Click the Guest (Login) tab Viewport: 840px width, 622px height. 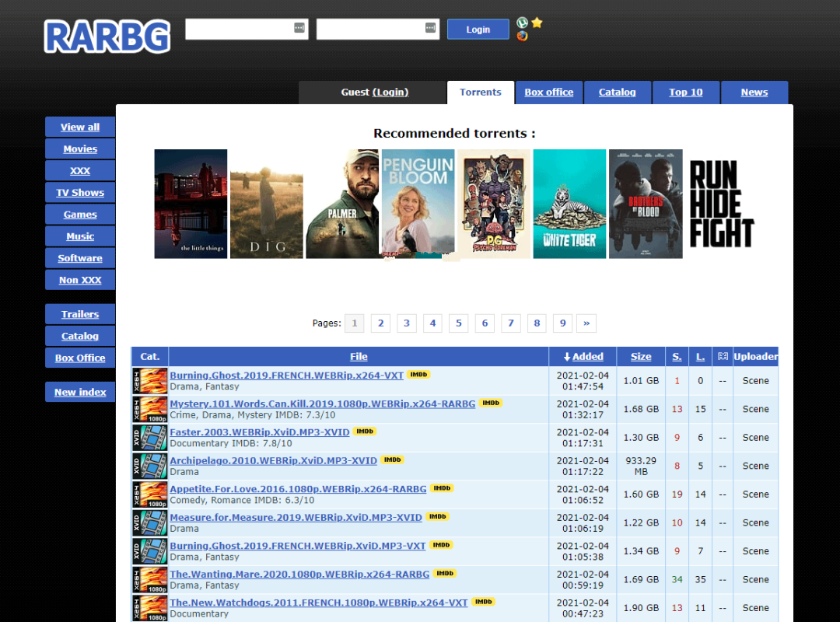tap(374, 93)
